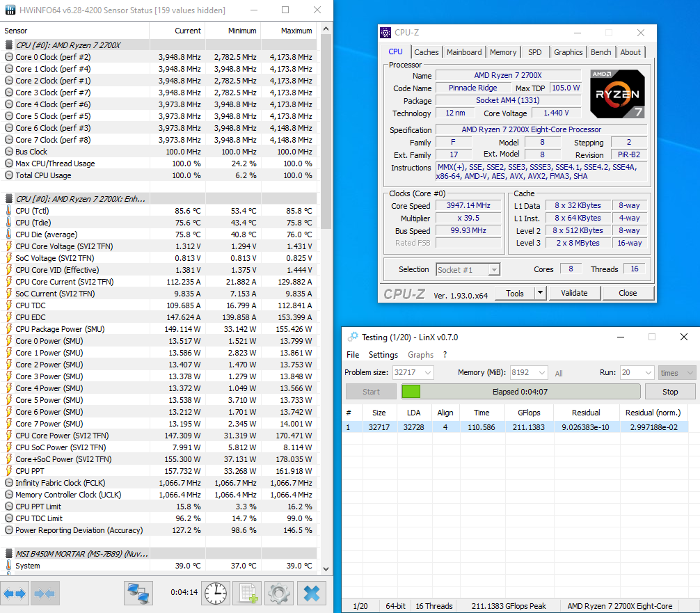Click the Bus Clock sensor icon

[8, 152]
